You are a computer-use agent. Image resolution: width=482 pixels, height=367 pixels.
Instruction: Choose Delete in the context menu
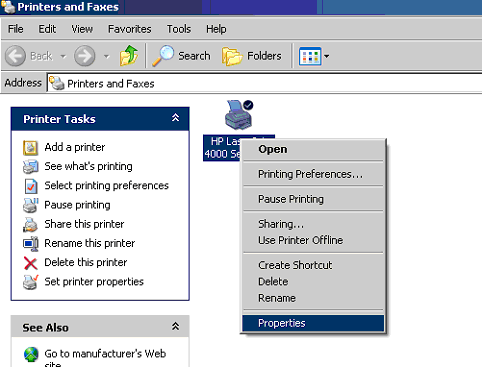pyautogui.click(x=313, y=282)
